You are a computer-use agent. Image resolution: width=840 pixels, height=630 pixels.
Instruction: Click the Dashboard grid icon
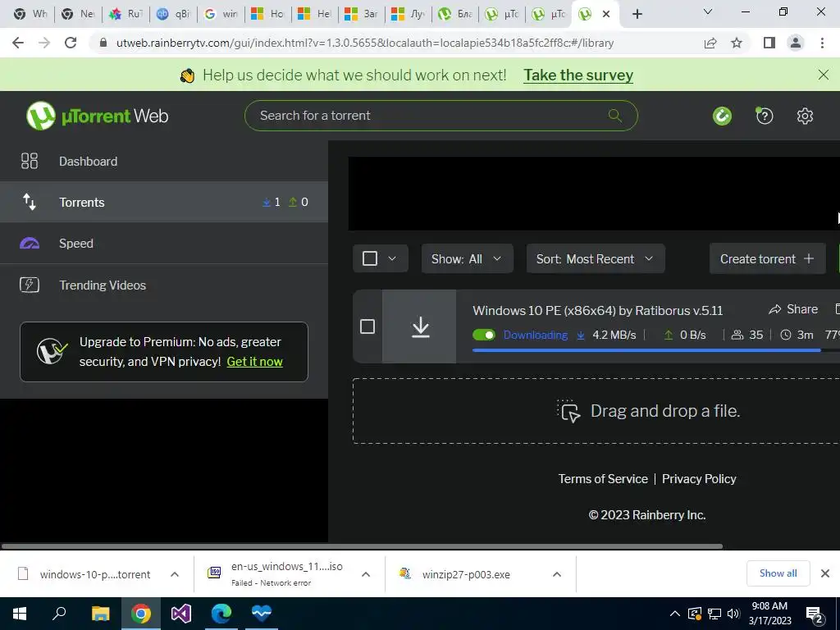pyautogui.click(x=30, y=162)
